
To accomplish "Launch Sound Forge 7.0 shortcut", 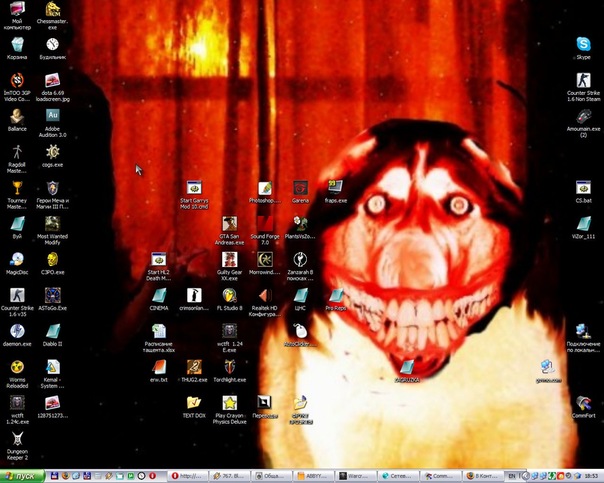I will tap(265, 231).
